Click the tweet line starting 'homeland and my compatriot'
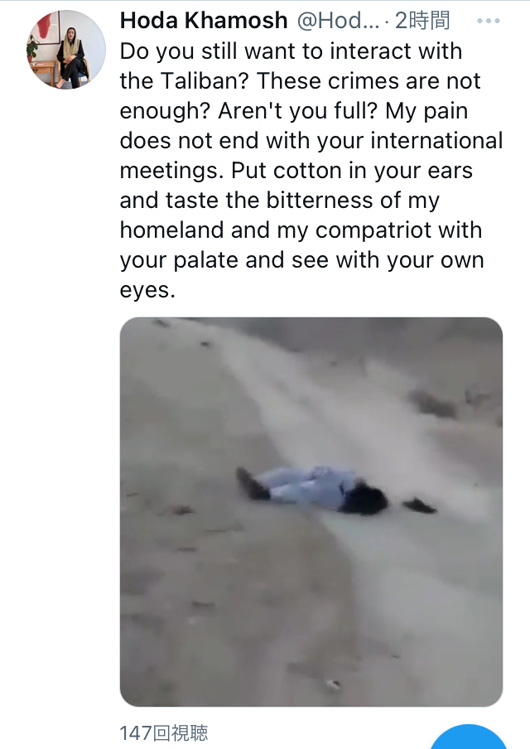Image resolution: width=530 pixels, height=749 pixels. (301, 230)
